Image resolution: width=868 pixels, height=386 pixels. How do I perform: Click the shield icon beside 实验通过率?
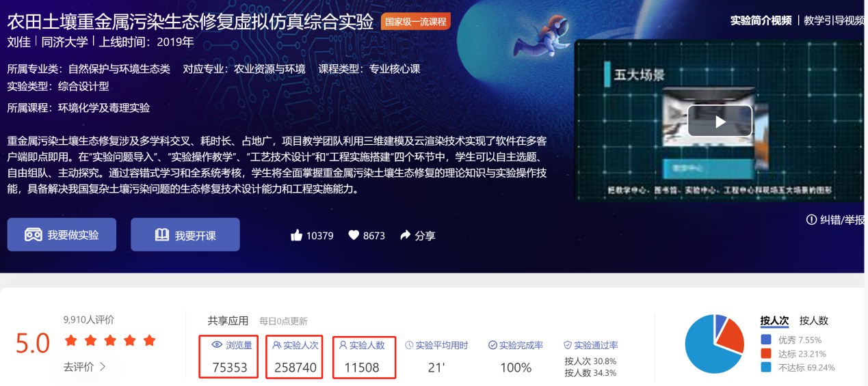click(567, 346)
